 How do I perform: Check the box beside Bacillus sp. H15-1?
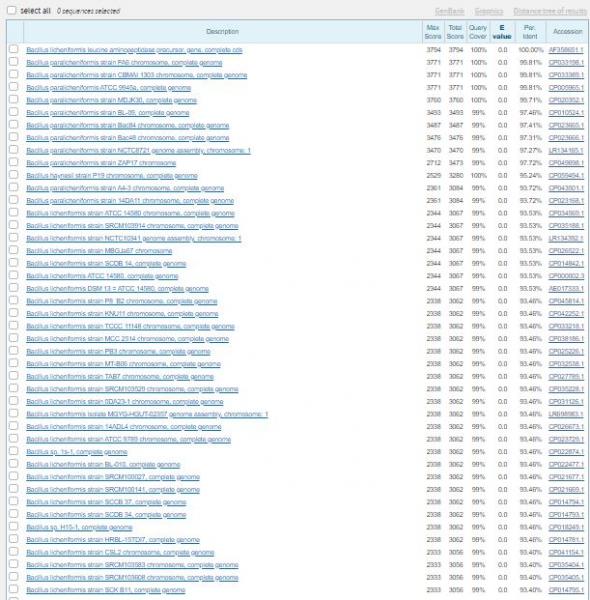coord(13,527)
